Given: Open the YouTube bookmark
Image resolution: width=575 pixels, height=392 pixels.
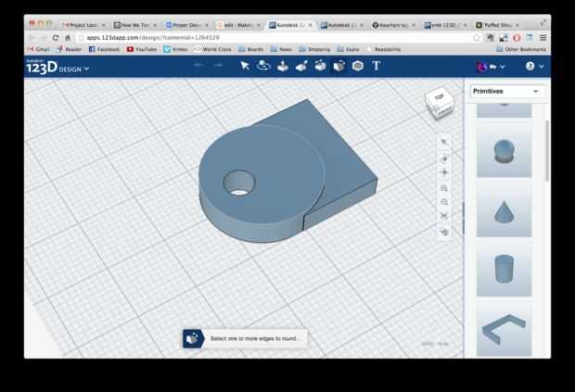Looking at the screenshot, I should (142, 49).
